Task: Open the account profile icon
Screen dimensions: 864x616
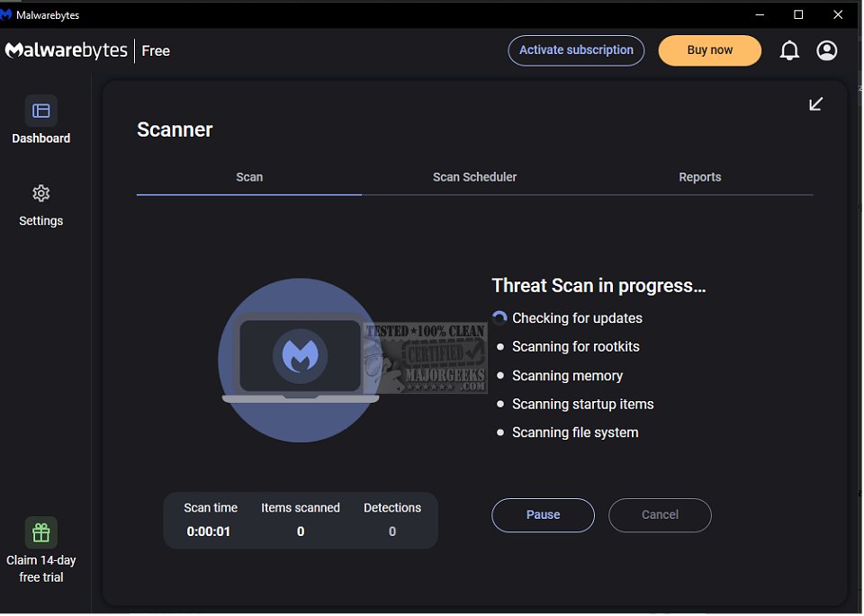Action: (x=826, y=50)
